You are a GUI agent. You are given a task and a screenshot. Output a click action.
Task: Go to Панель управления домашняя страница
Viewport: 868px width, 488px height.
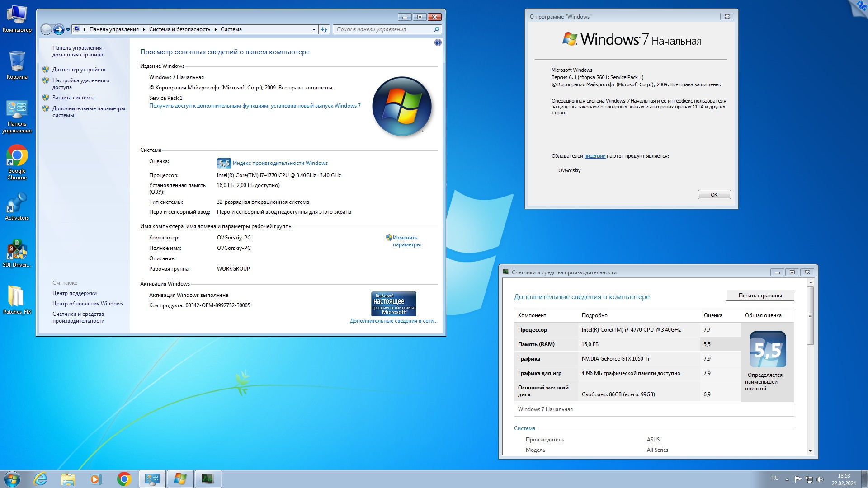pos(79,51)
